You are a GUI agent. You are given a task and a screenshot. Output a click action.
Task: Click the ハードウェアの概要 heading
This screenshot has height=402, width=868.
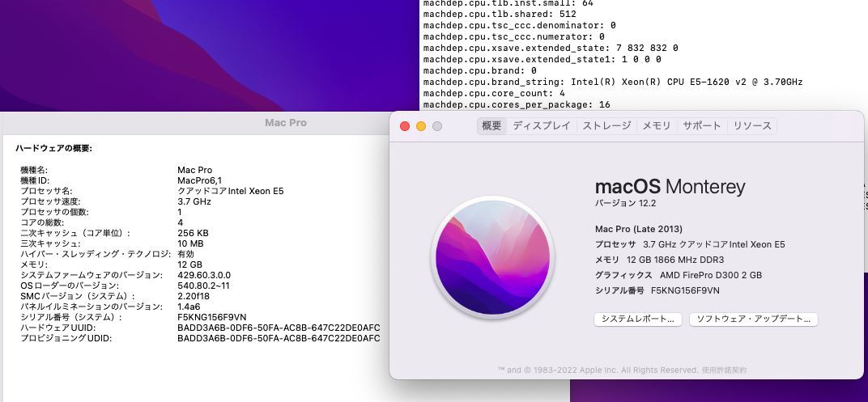click(x=53, y=149)
